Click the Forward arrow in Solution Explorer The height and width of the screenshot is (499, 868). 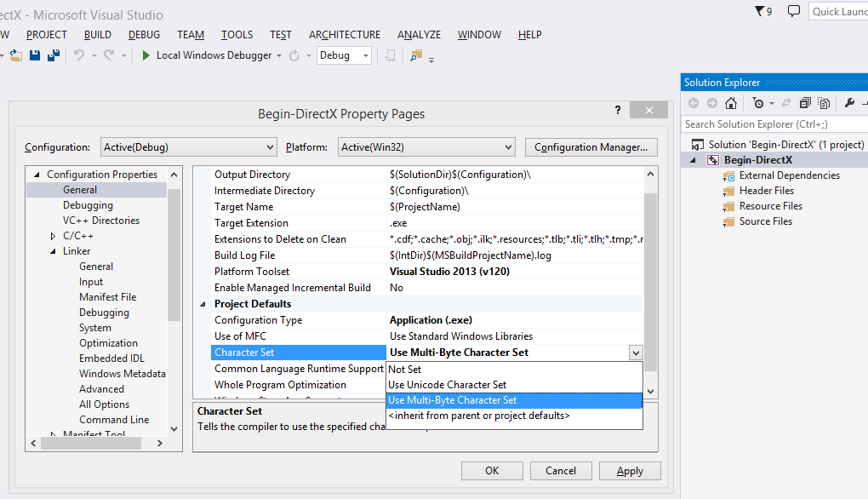(x=712, y=103)
